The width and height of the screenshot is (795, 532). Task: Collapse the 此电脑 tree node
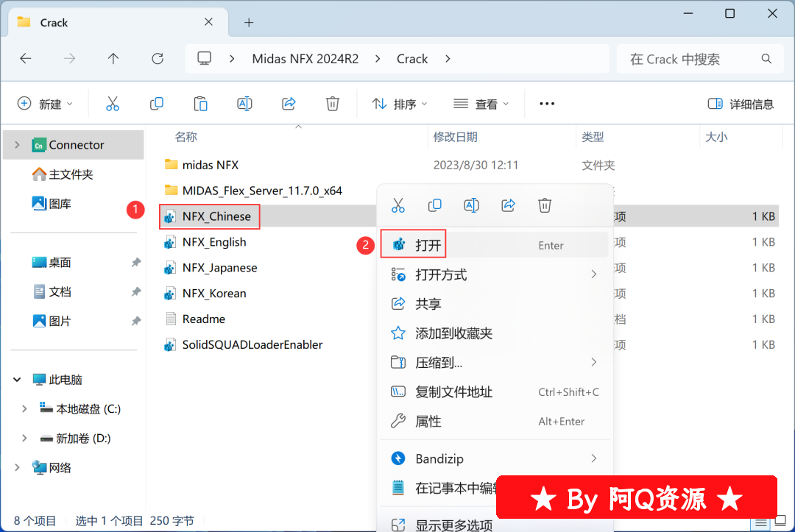click(17, 380)
